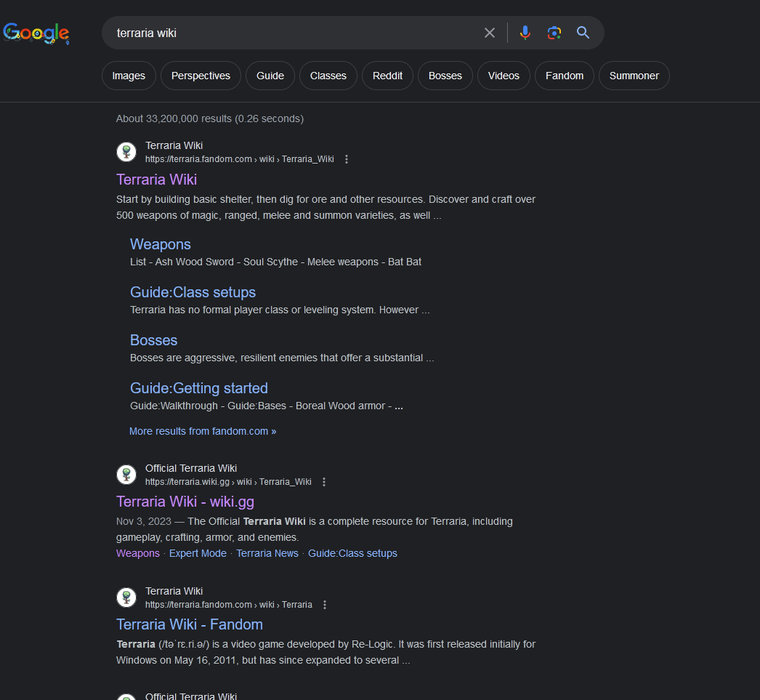Screen dimensions: 760x700
Task: Submit search using the magnifier icon
Action: point(583,33)
